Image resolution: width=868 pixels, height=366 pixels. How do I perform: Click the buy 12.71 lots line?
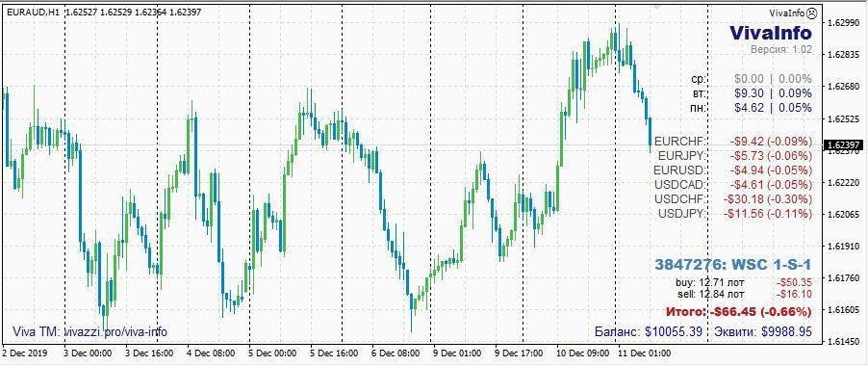(x=744, y=282)
